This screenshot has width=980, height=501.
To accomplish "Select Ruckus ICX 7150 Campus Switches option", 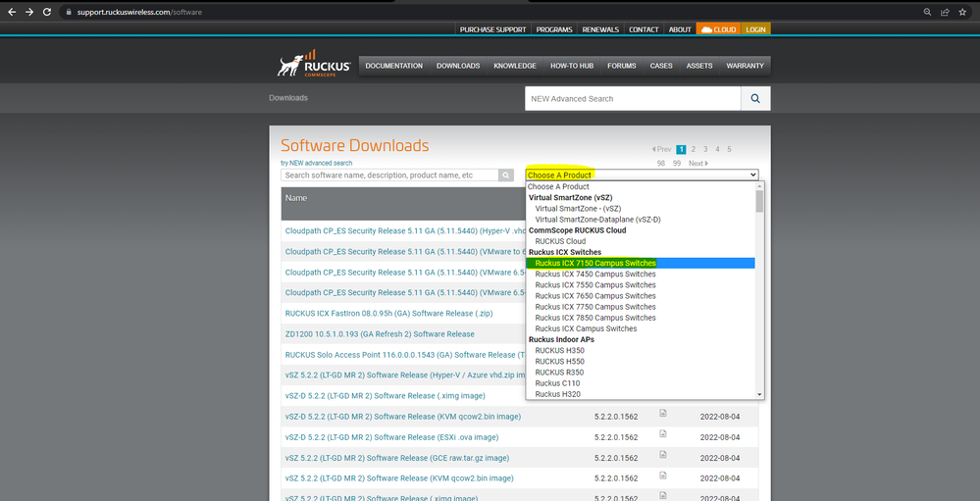I will pos(595,263).
